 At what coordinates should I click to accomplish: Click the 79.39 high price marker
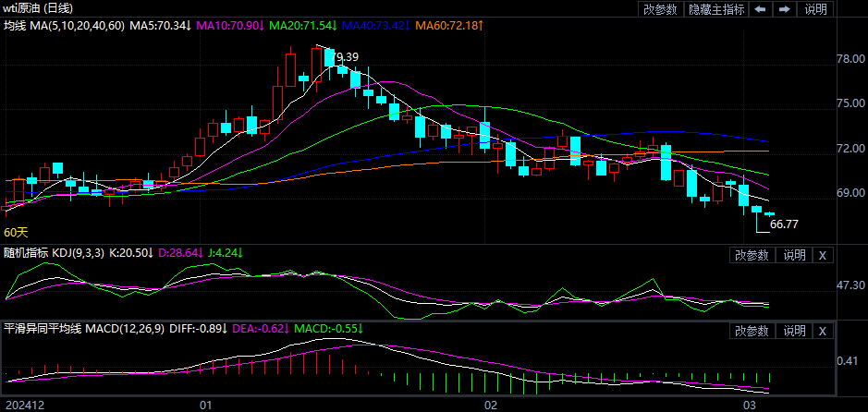click(x=344, y=57)
